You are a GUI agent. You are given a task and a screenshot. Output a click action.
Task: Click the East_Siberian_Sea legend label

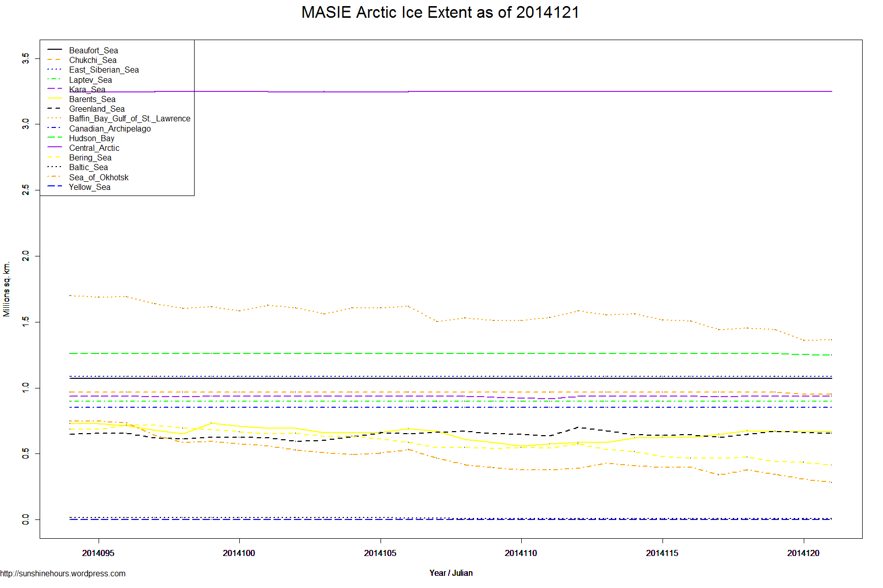(104, 70)
